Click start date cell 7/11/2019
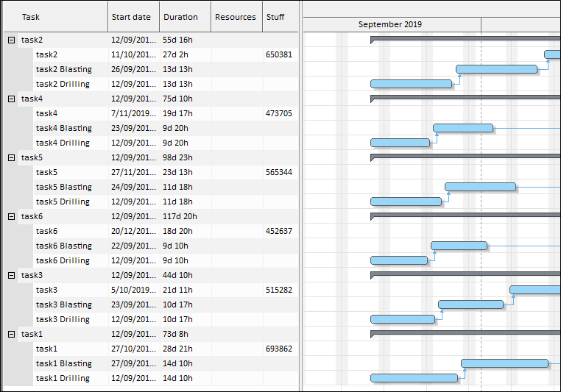Viewport: 561px width, 392px height. pyautogui.click(x=133, y=113)
